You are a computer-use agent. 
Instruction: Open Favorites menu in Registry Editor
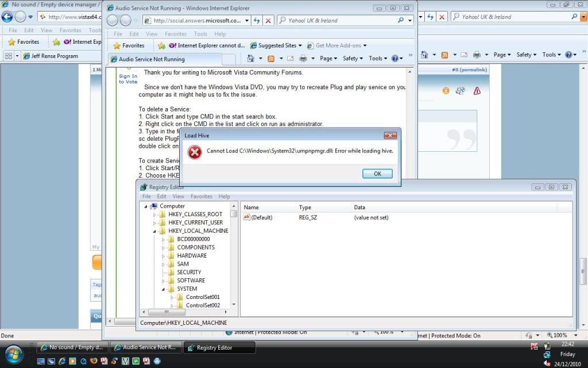202,197
